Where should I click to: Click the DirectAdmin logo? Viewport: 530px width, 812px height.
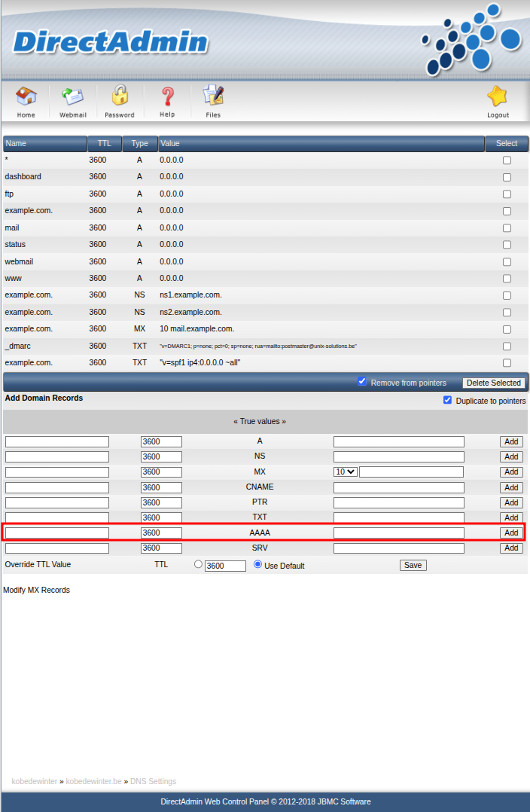pos(110,42)
